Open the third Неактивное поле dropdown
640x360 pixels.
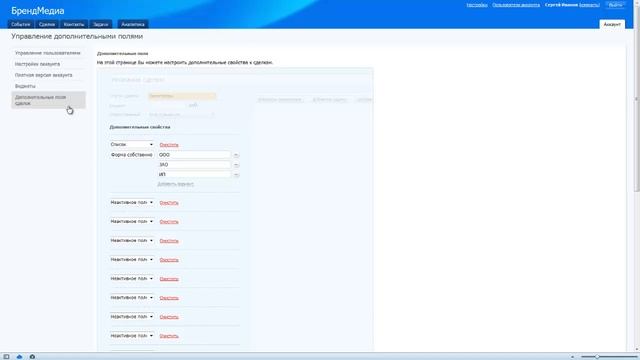click(x=131, y=240)
